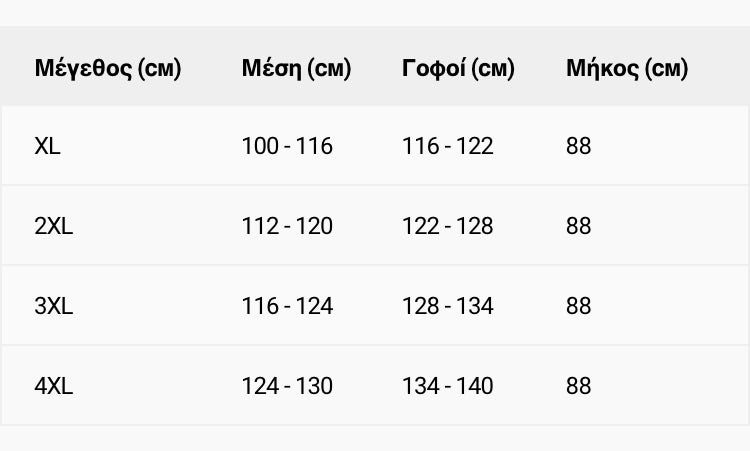Click hips value 116 - 122
The image size is (750, 451).
point(448,146)
